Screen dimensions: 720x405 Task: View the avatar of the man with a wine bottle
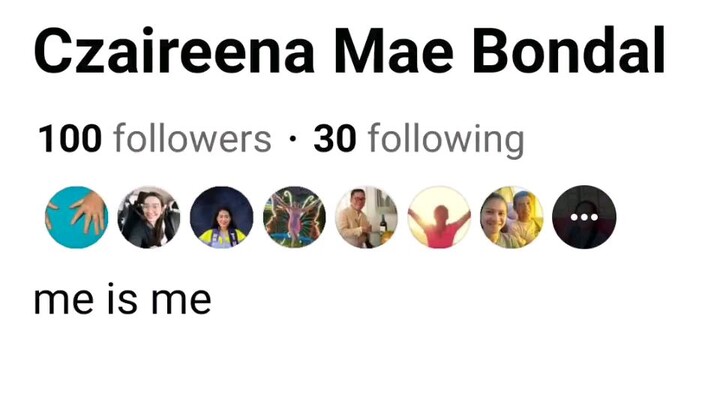point(366,217)
